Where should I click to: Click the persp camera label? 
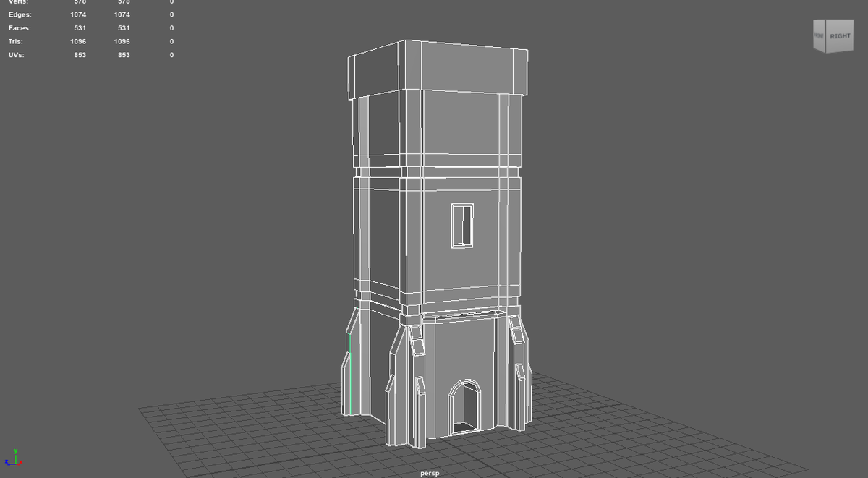coord(430,473)
